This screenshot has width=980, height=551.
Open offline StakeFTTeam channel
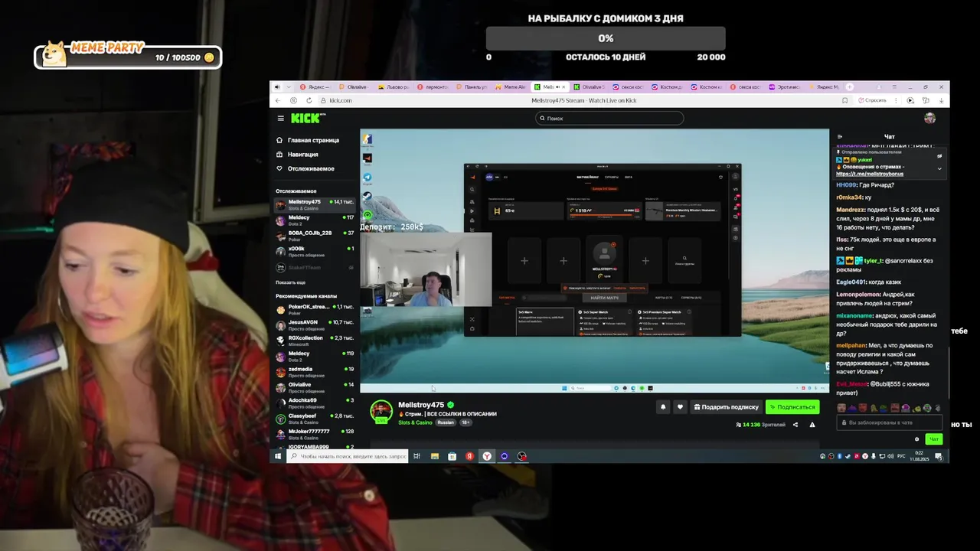point(315,268)
